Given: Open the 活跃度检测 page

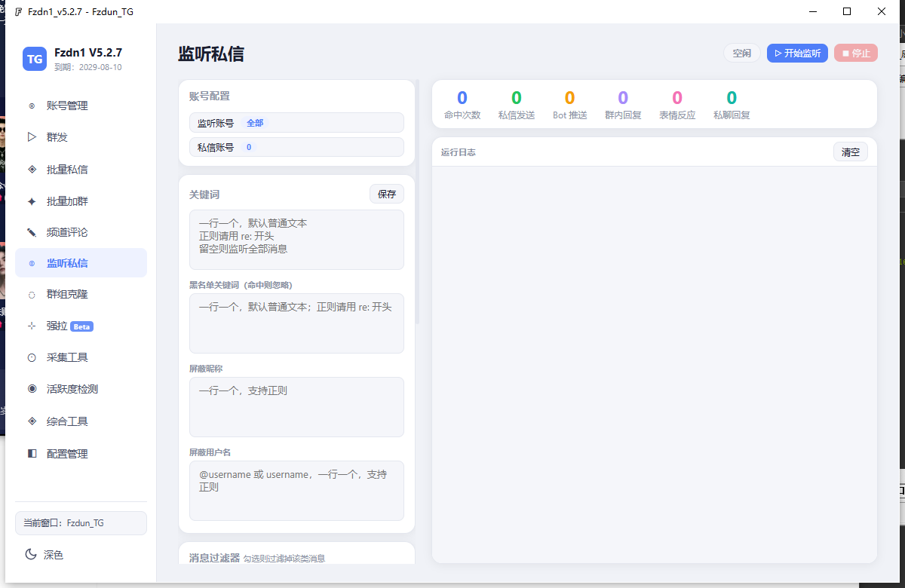Looking at the screenshot, I should pos(81,389).
